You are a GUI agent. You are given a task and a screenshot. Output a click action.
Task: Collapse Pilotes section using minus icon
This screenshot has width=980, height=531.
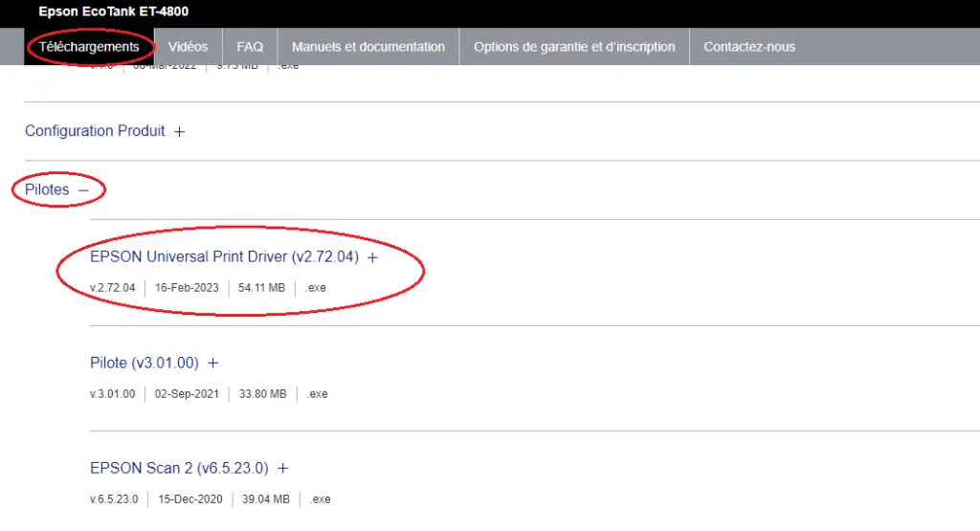(x=84, y=189)
